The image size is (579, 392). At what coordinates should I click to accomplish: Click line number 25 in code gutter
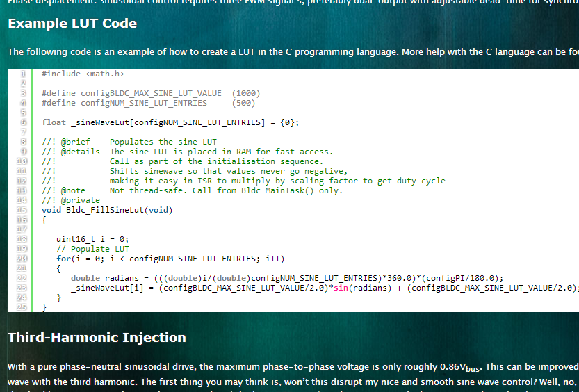22,307
